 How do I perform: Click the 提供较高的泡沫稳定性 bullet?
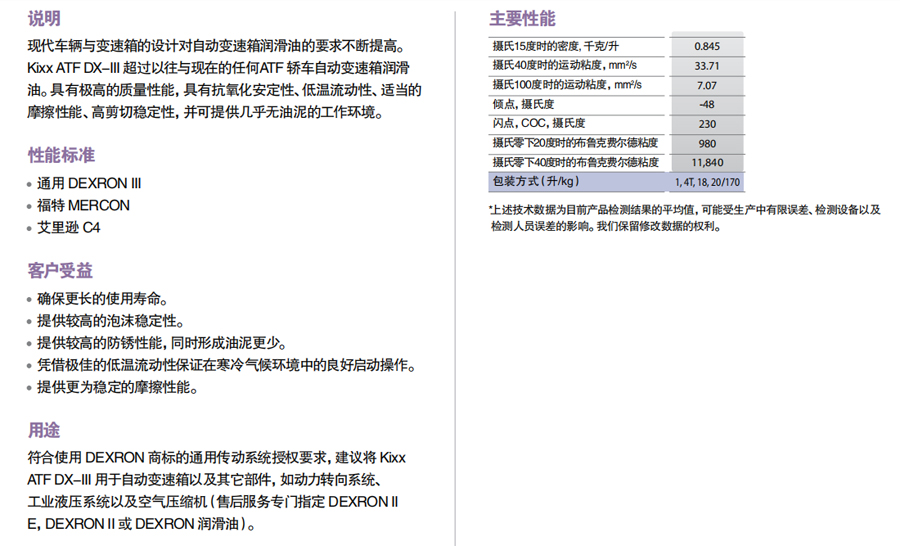pos(111,321)
